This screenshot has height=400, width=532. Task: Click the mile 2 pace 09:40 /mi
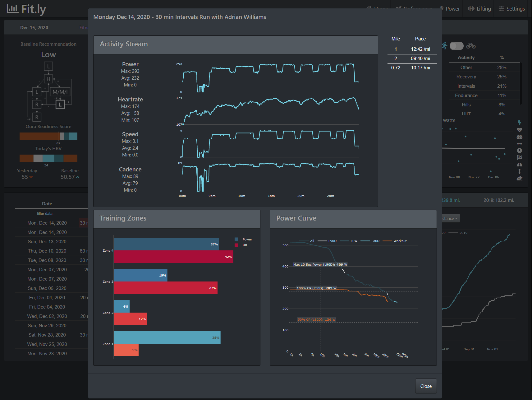point(420,58)
